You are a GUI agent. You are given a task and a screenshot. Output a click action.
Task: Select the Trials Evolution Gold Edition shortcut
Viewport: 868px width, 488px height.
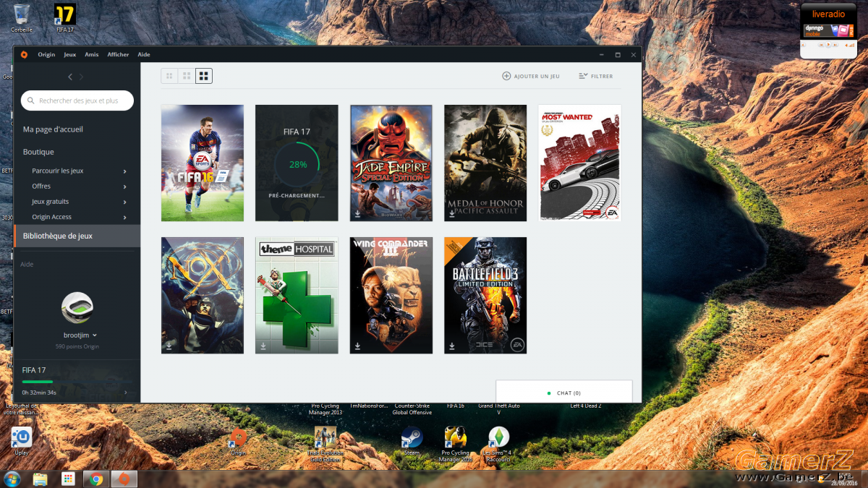point(325,444)
